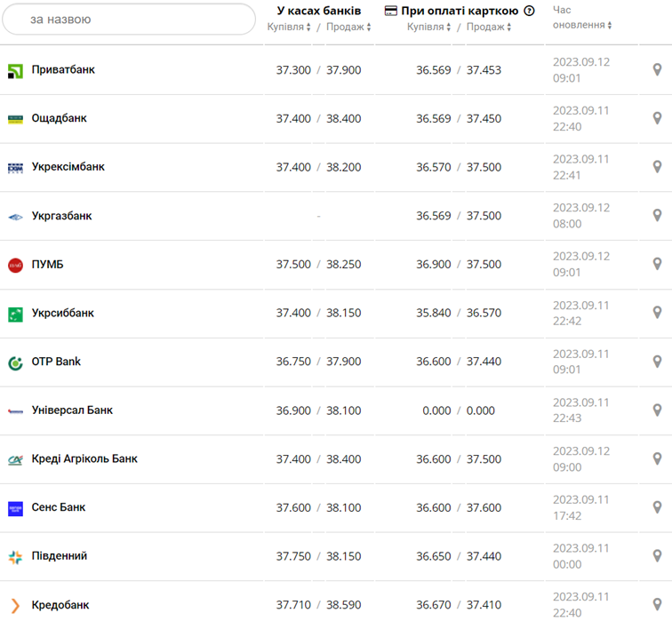Image resolution: width=672 pixels, height=629 pixels.
Task: Sort by Купівля under У касах банків
Action: 289,28
